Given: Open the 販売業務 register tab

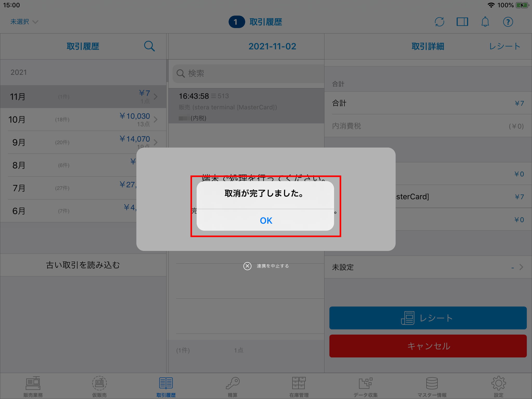Looking at the screenshot, I should pos(33,387).
